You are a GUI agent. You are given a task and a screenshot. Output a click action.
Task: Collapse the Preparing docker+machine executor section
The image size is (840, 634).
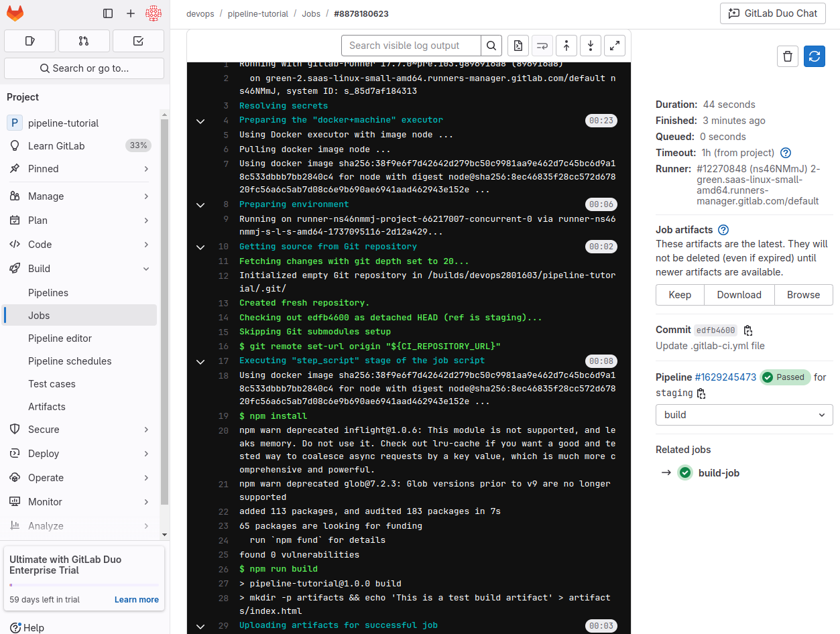(200, 121)
